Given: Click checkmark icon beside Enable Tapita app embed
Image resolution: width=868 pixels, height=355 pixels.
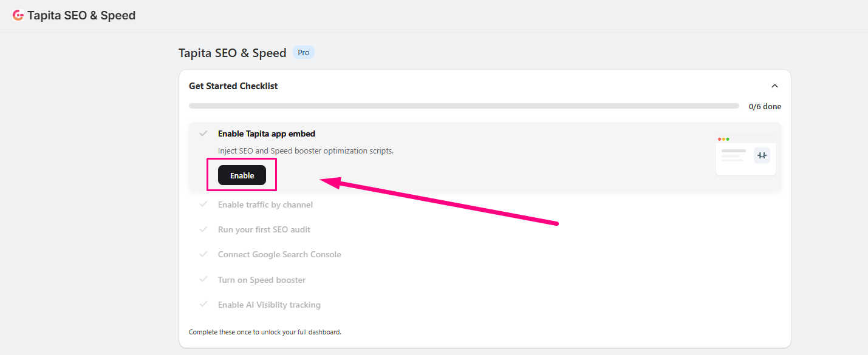Looking at the screenshot, I should coord(203,134).
